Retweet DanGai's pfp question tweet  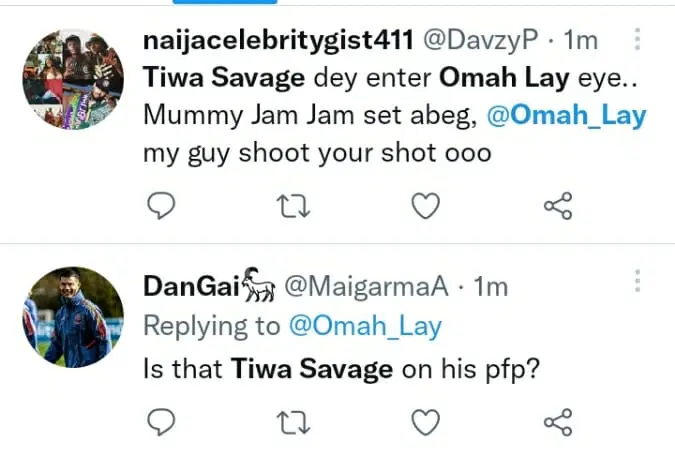293,424
